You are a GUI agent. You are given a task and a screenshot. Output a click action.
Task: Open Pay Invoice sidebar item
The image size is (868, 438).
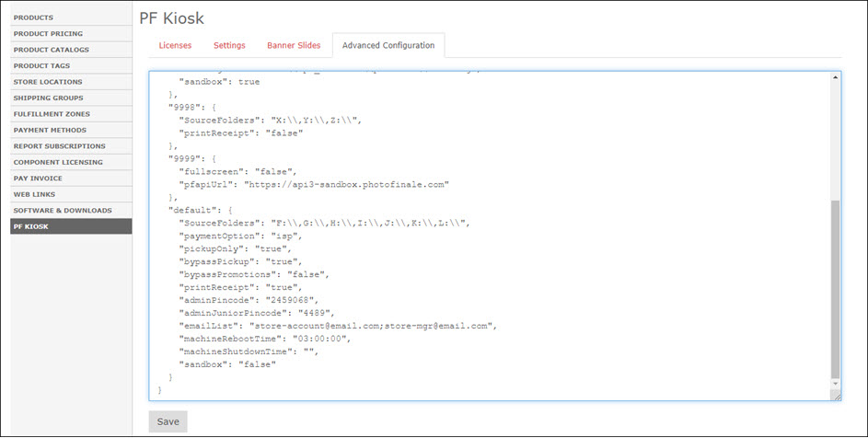pos(71,179)
